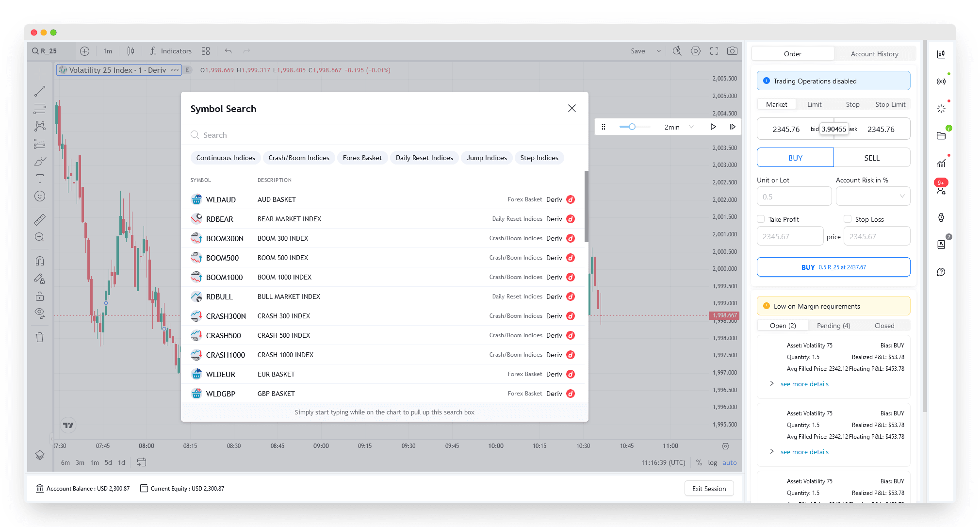Select the Limit order type tab

coord(814,104)
